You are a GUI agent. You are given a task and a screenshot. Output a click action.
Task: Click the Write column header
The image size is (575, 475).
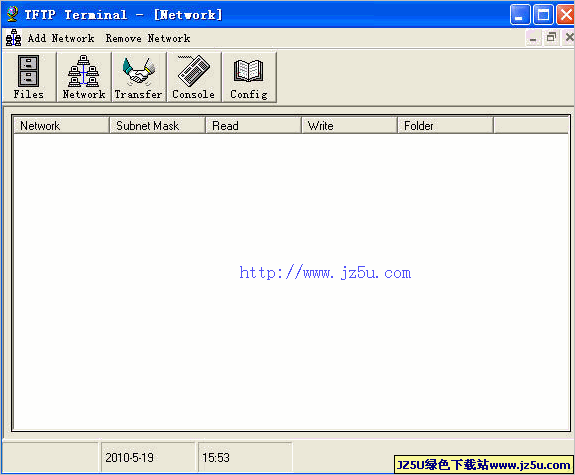(349, 125)
